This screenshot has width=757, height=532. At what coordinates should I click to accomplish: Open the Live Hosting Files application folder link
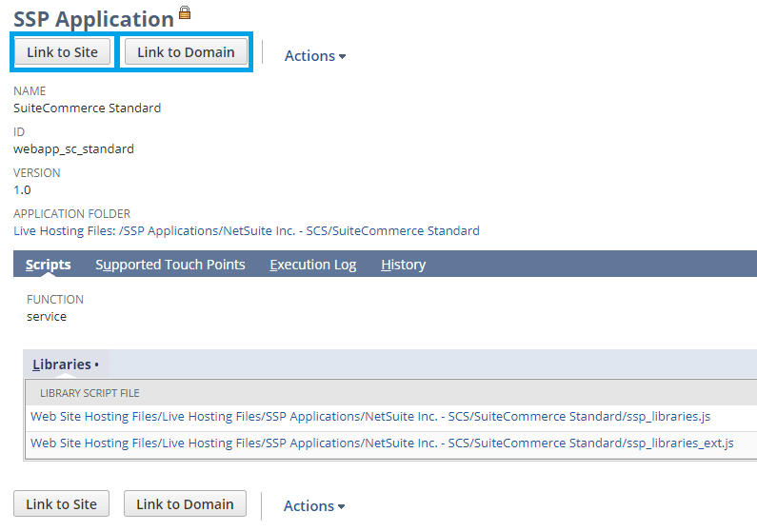(x=247, y=230)
